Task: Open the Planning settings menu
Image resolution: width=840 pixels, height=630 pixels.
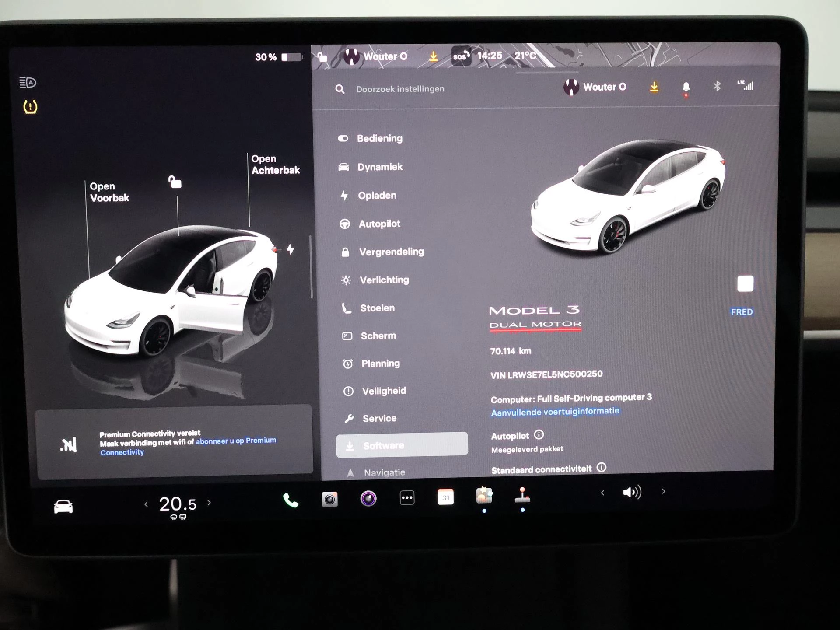Action: click(381, 364)
